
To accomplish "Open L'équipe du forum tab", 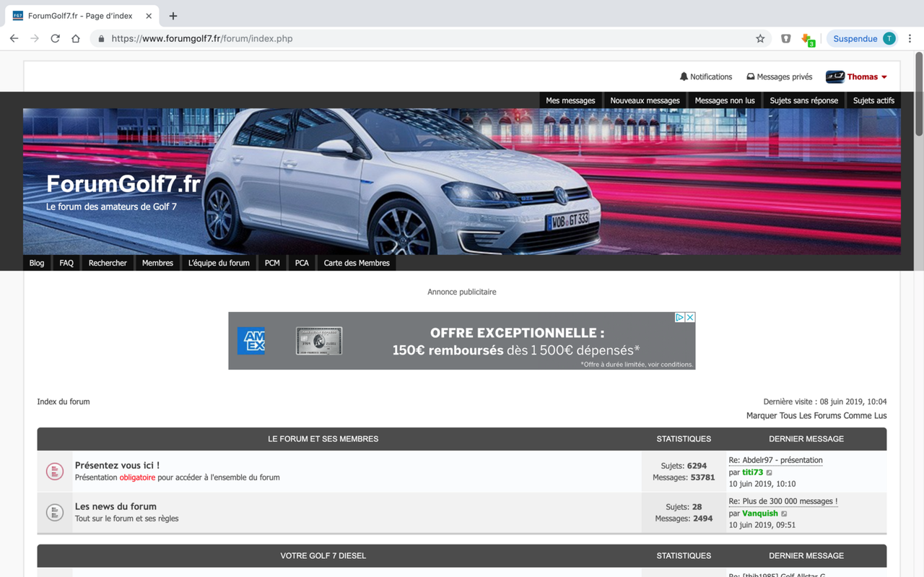I will point(219,263).
